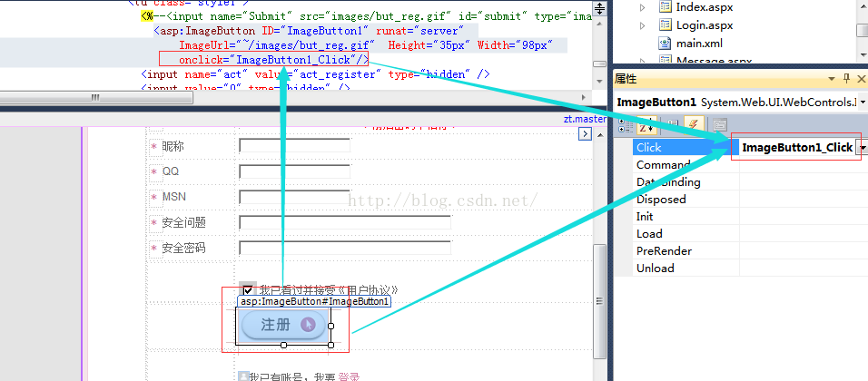Click the Index.aspx file icon
This screenshot has height=381, width=868.
click(x=665, y=7)
